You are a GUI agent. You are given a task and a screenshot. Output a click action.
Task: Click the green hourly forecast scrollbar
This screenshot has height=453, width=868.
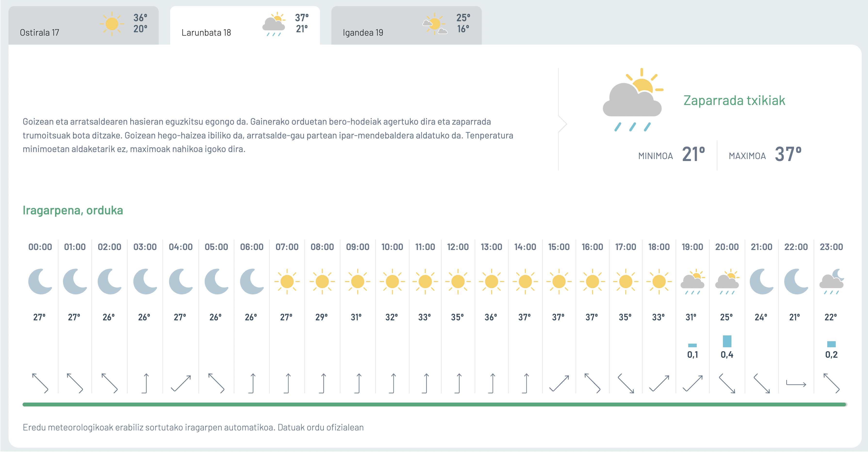(x=434, y=404)
